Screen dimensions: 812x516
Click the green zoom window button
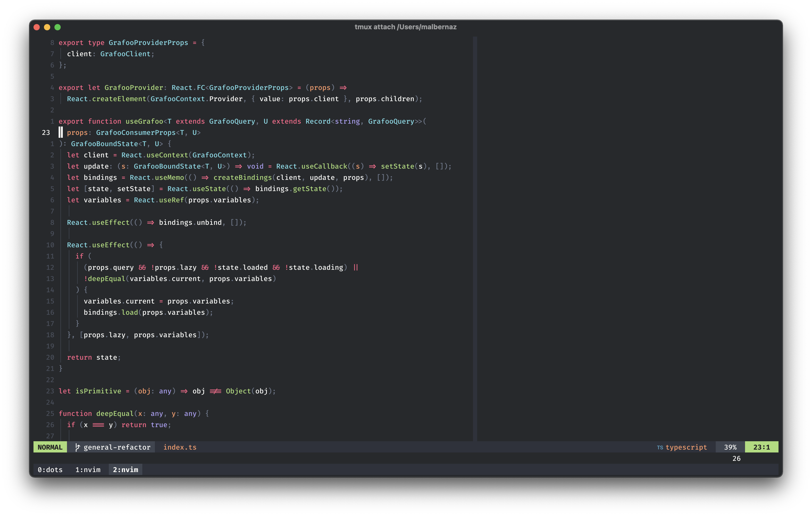(58, 27)
